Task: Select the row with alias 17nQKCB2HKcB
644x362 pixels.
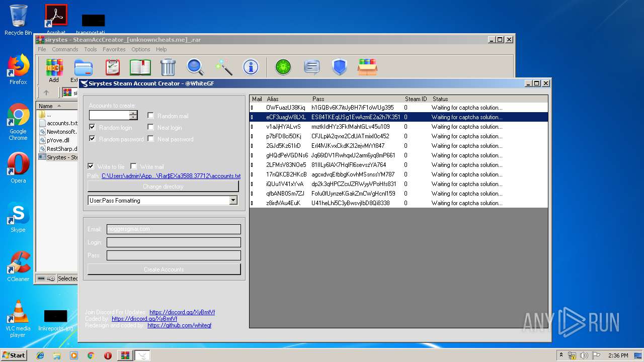Action: pos(398,174)
